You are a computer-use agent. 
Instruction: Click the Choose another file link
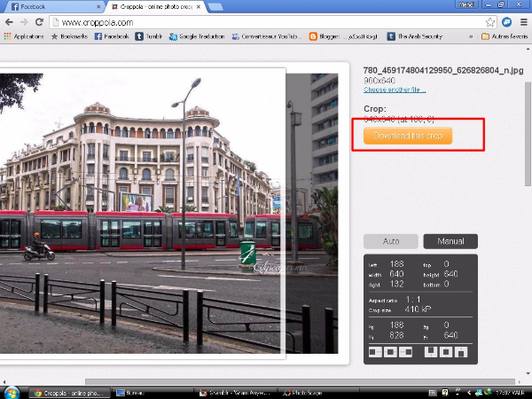(x=395, y=90)
